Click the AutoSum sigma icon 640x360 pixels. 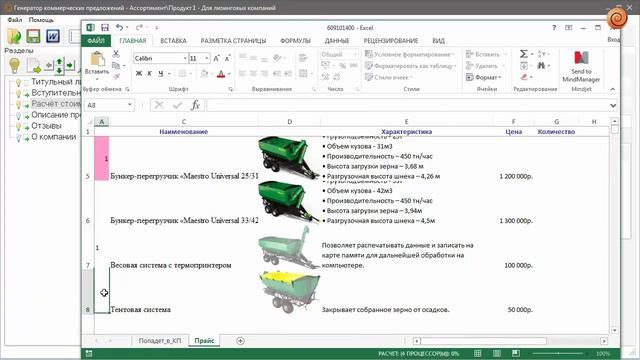tap(524, 54)
